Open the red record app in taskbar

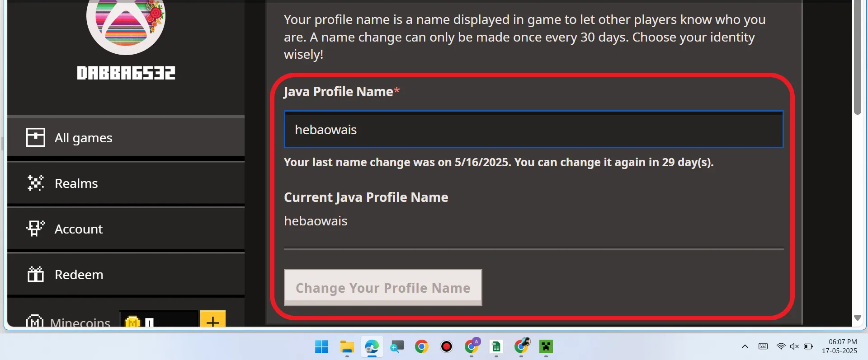(x=446, y=347)
